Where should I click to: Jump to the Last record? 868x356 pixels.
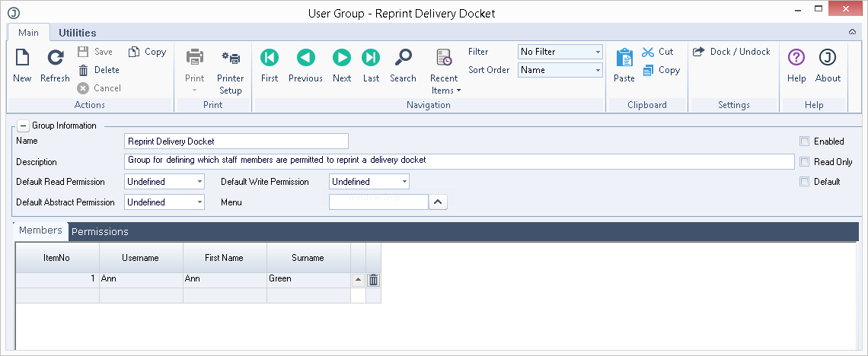tap(371, 59)
